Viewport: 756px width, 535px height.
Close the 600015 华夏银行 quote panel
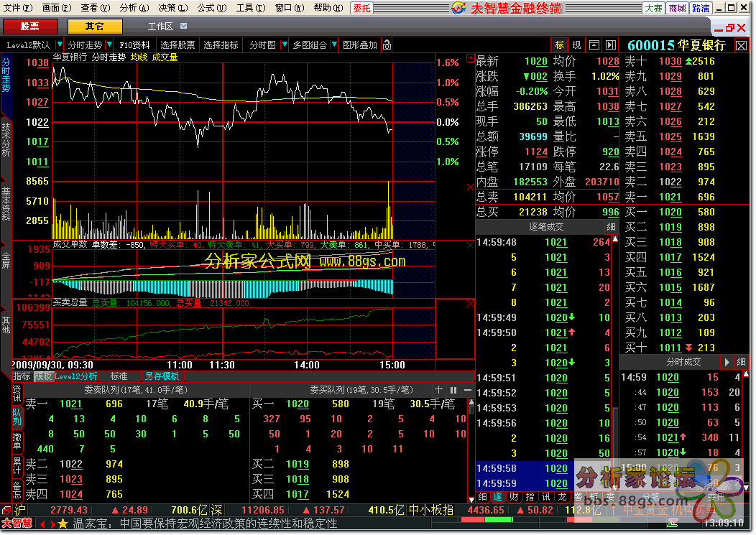click(741, 46)
